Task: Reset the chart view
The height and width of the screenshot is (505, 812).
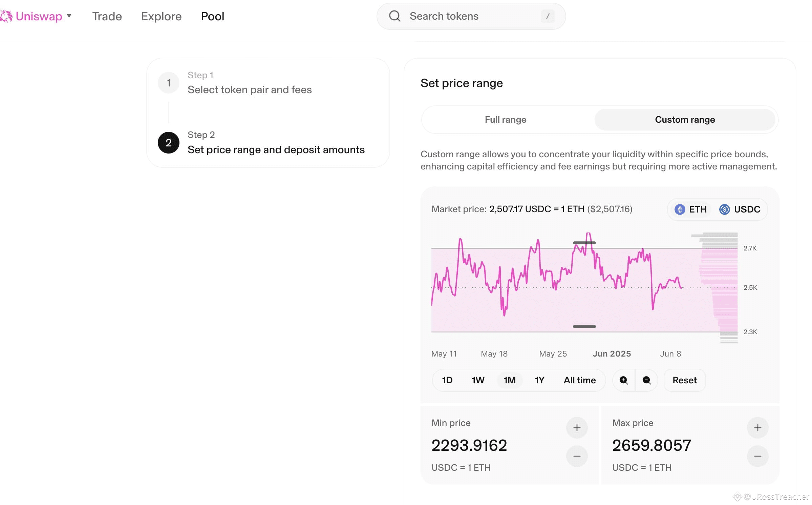Action: click(x=685, y=380)
